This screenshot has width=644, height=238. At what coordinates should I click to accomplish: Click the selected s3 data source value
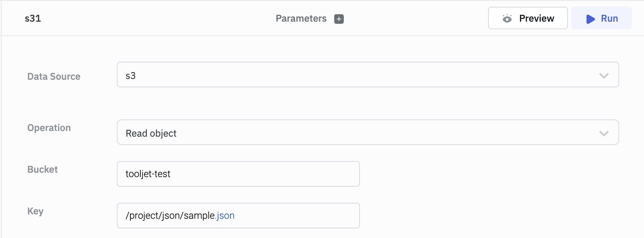click(x=130, y=76)
